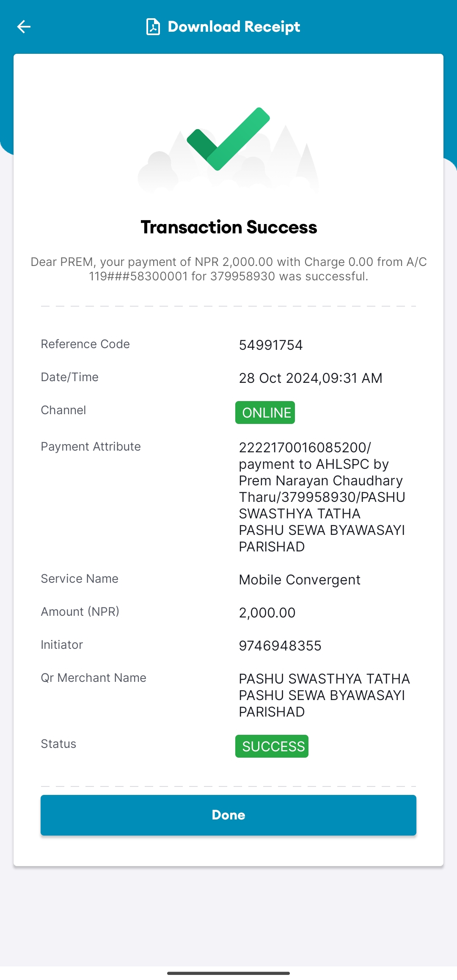Select the amount 2,000.00 value
The height and width of the screenshot is (980, 457).
coord(267,613)
